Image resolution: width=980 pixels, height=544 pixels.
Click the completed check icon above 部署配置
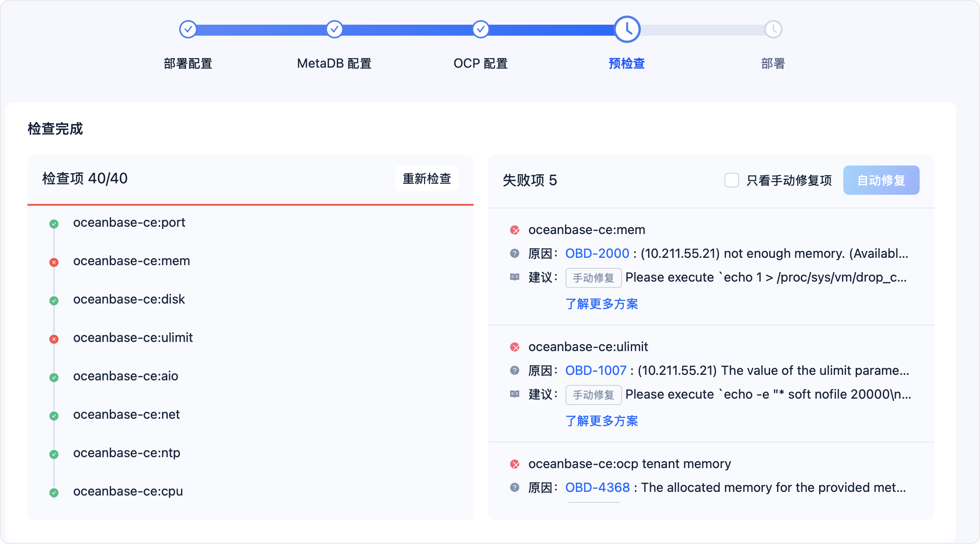pos(188,29)
